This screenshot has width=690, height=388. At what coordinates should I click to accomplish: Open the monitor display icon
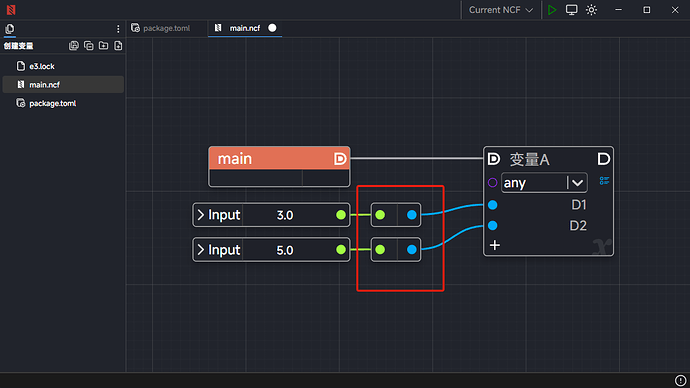[571, 10]
